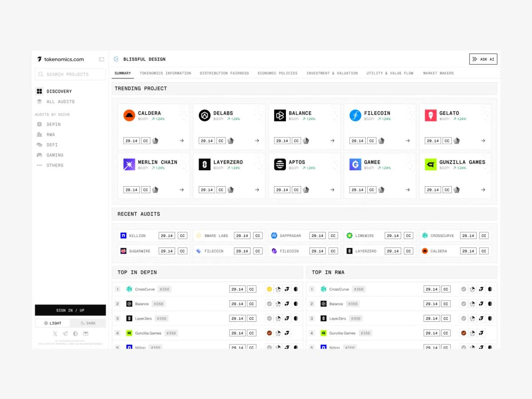Click the Gelato pink logo

(x=430, y=116)
